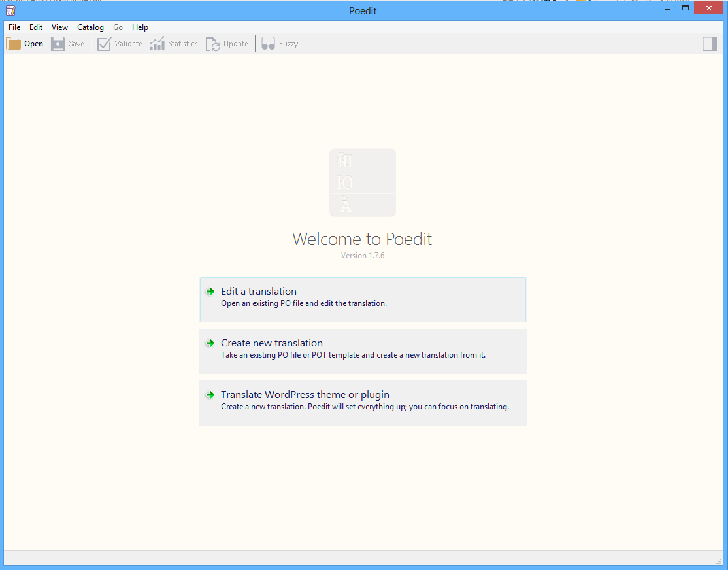
Task: Click the Poedit app icon in title bar
Action: [x=10, y=10]
